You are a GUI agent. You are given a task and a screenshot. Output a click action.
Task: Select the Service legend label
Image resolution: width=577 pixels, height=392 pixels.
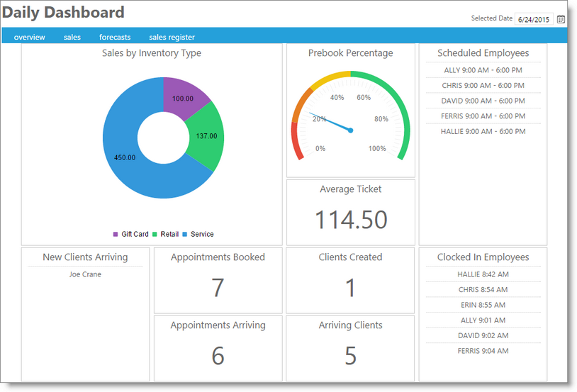pos(202,234)
